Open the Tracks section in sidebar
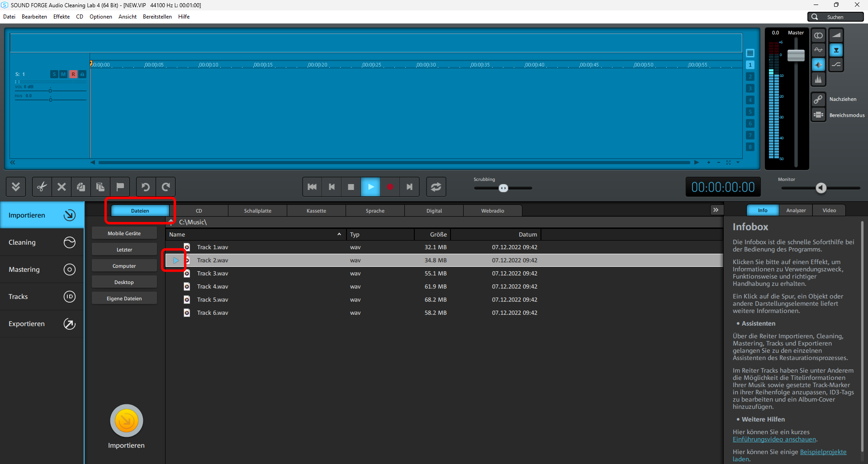Image resolution: width=868 pixels, height=464 pixels. tap(42, 297)
